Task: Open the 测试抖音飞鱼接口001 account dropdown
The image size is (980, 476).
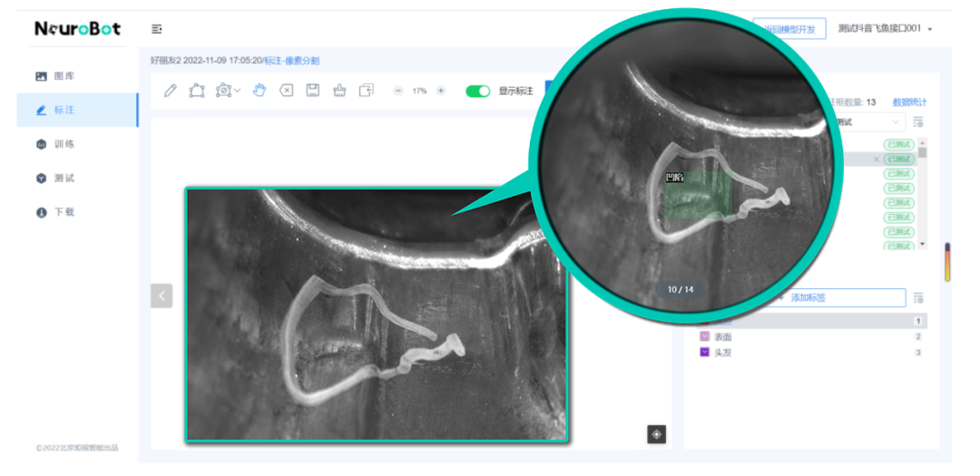Action: click(x=885, y=29)
